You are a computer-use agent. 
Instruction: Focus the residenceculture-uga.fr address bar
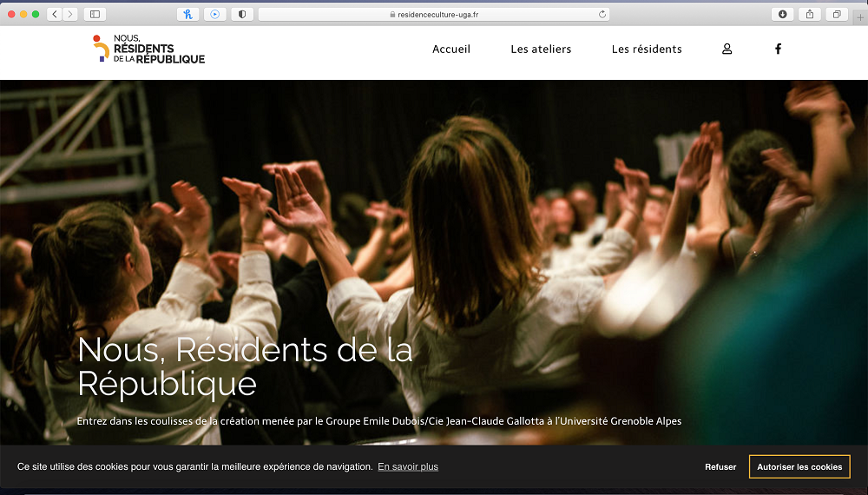coord(434,15)
